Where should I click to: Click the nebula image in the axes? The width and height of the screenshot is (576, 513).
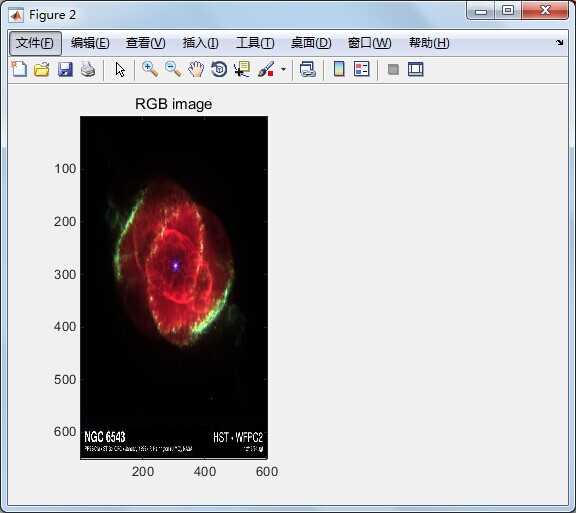[x=174, y=288]
